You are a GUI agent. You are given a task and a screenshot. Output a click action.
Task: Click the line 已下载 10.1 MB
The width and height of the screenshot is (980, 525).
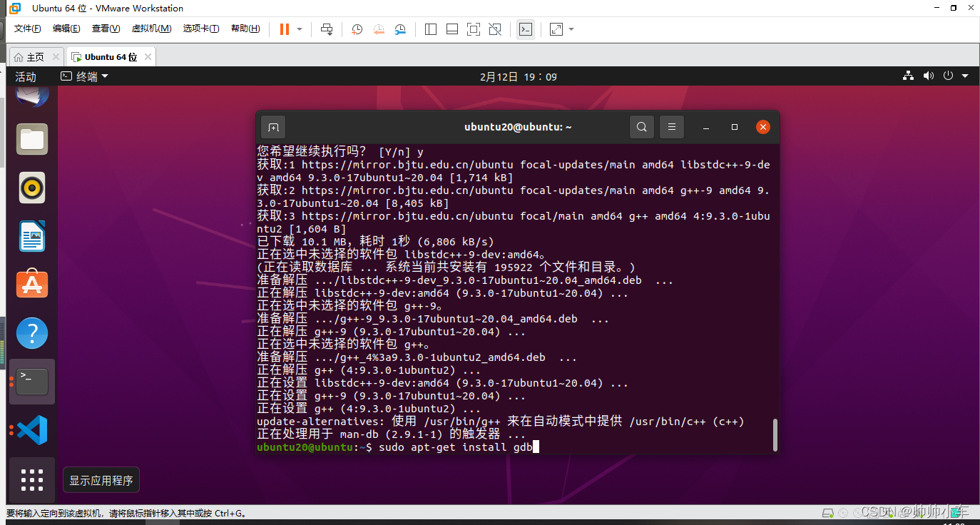375,242
